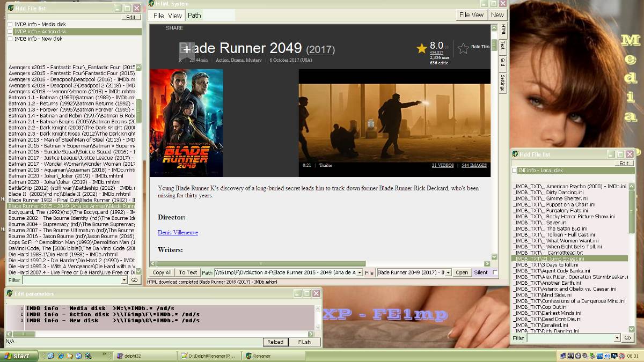Open the View menu
This screenshot has height=362, width=644.
175,16
